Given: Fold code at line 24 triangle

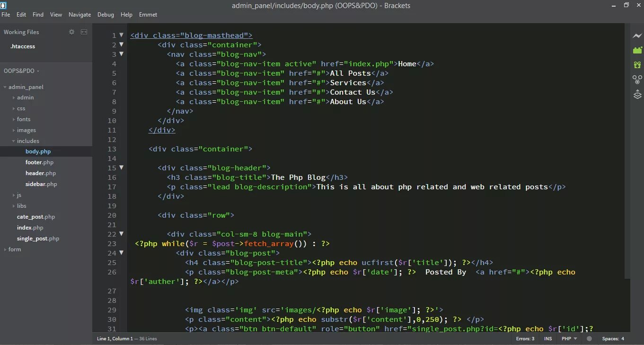Looking at the screenshot, I should [121, 253].
